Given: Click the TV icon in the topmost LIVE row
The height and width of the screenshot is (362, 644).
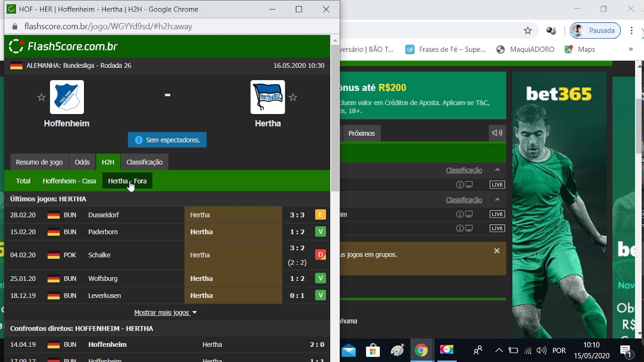Looking at the screenshot, I should tap(469, 185).
